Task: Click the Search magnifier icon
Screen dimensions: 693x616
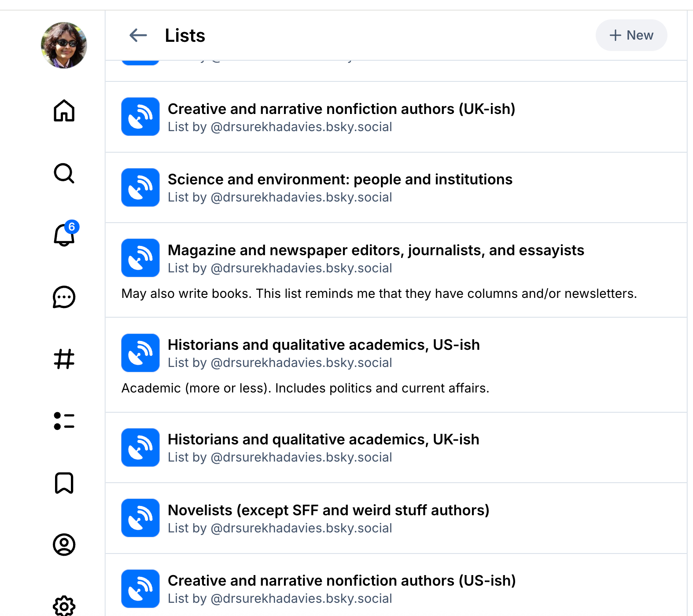Action: click(64, 173)
